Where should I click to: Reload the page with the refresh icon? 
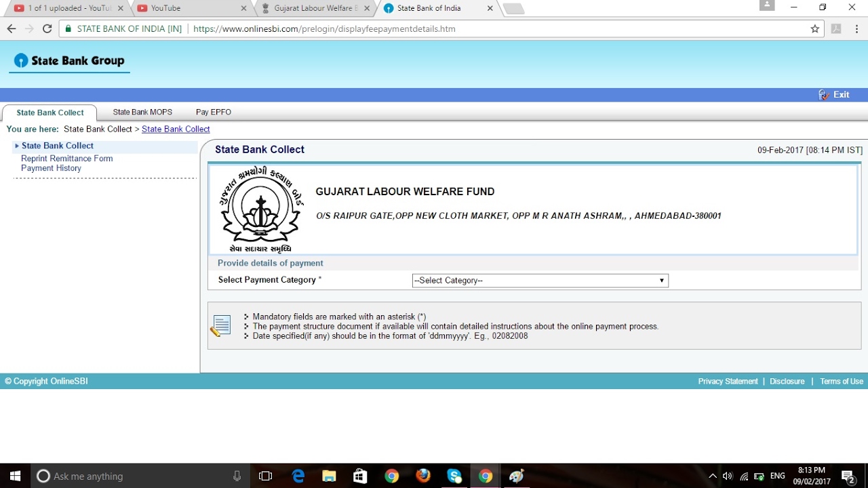coord(47,28)
